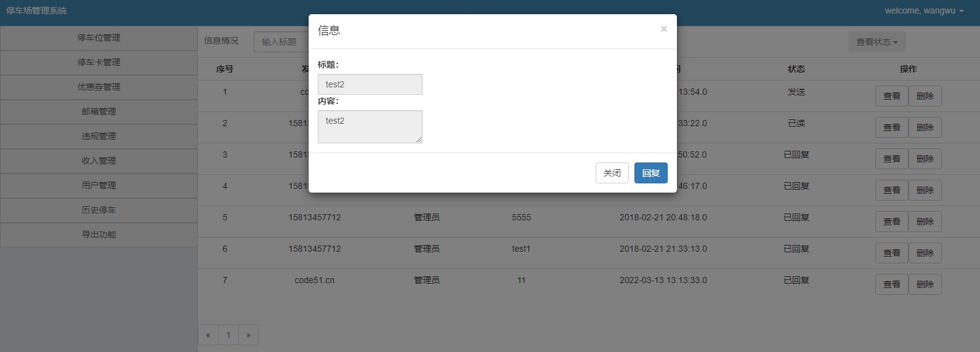The width and height of the screenshot is (980, 352).
Task: Go to next page with » arrow
Action: pos(248,335)
